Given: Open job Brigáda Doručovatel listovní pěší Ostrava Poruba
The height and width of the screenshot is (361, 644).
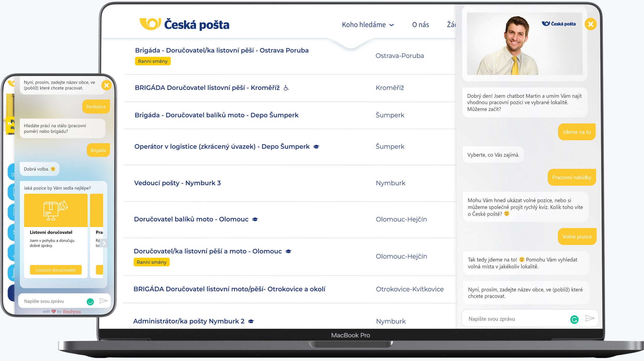Looking at the screenshot, I should [x=222, y=50].
